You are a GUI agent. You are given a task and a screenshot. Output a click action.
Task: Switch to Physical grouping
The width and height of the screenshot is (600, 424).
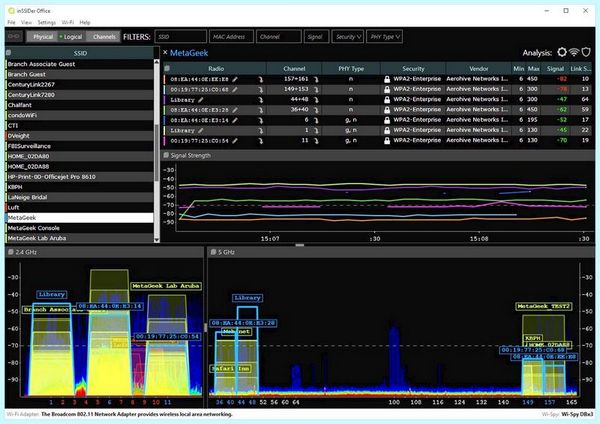[42, 37]
